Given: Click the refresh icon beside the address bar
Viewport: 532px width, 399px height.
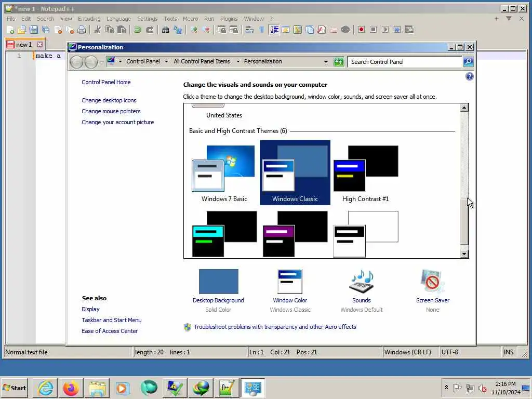Looking at the screenshot, I should [x=339, y=62].
